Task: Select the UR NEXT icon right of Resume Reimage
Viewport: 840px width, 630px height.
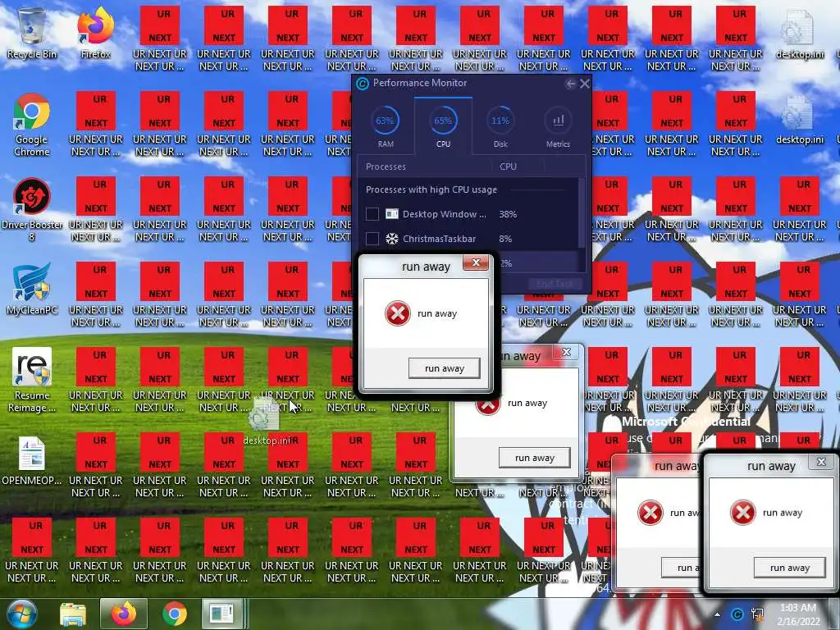Action: pos(96,379)
